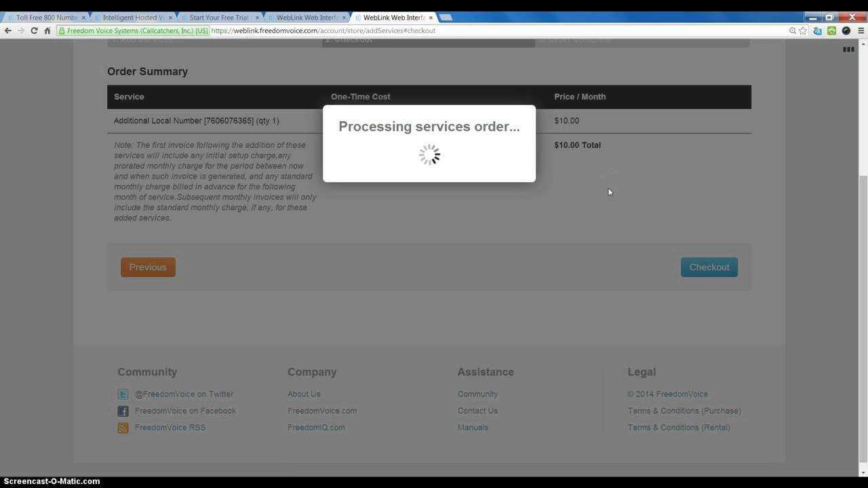Open the dark round extension icon
The width and height of the screenshot is (868, 488).
pyautogui.click(x=846, y=30)
